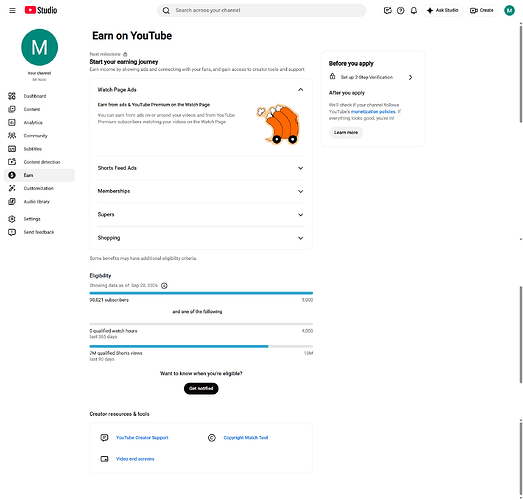Click the Send feedback label

pyautogui.click(x=39, y=232)
